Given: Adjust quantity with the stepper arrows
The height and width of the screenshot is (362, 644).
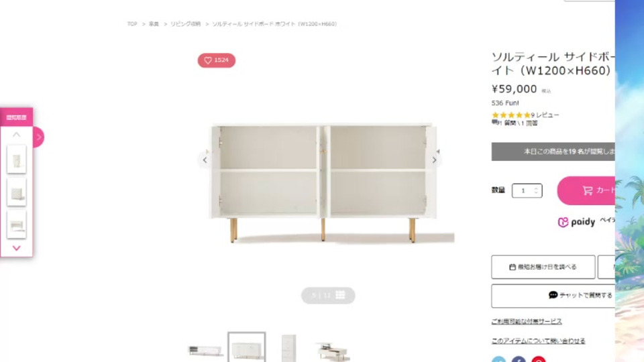Looking at the screenshot, I should coord(536,190).
